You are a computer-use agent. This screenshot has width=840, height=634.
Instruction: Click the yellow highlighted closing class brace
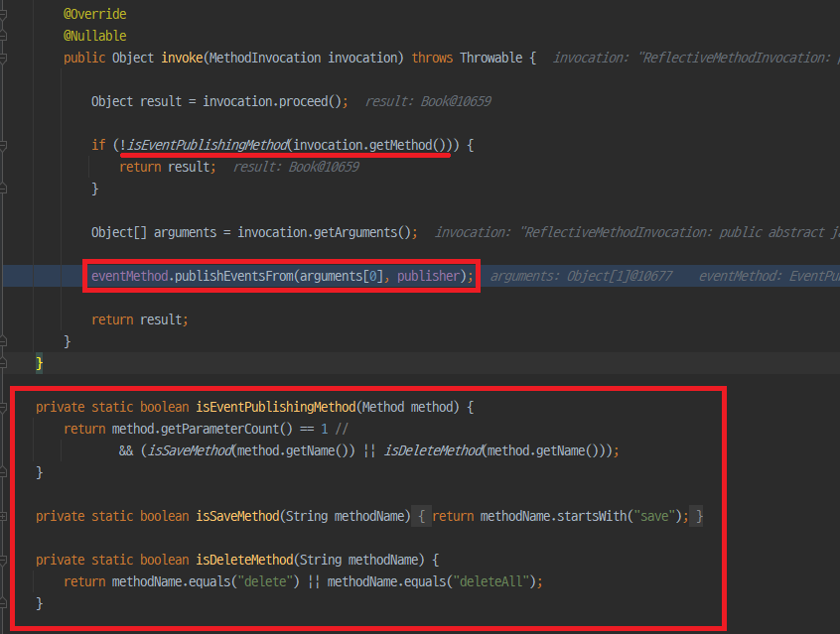point(39,363)
